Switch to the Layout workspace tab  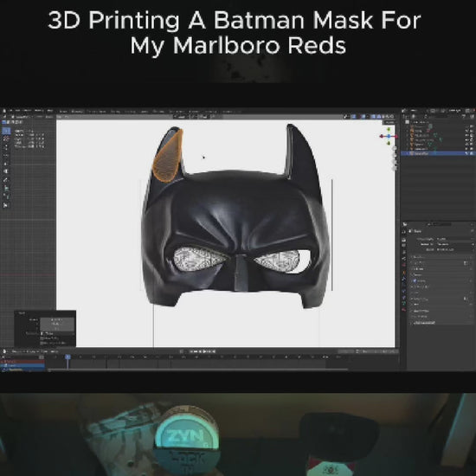coord(63,112)
